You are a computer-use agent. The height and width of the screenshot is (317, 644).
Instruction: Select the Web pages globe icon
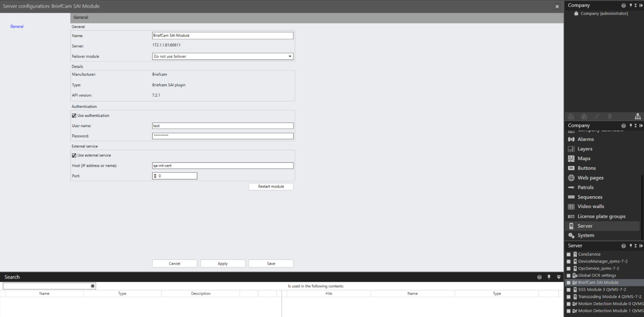(571, 178)
